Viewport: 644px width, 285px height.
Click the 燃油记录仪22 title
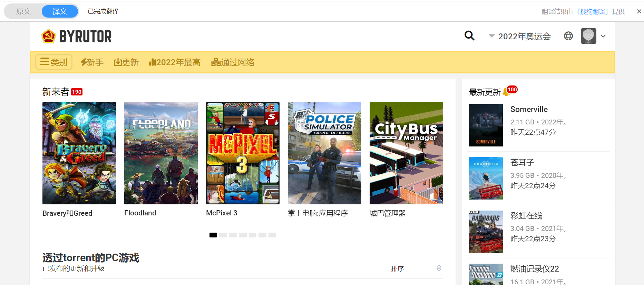coord(535,269)
